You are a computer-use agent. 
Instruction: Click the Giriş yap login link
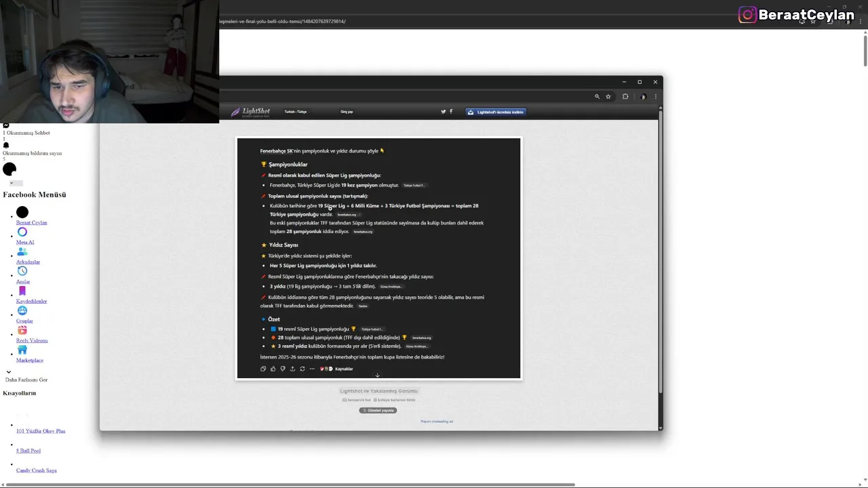tap(347, 112)
